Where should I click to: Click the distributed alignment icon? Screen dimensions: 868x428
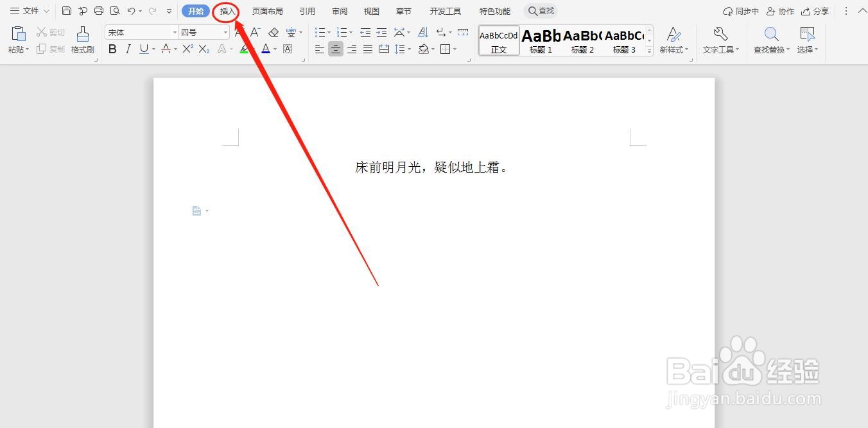click(384, 49)
